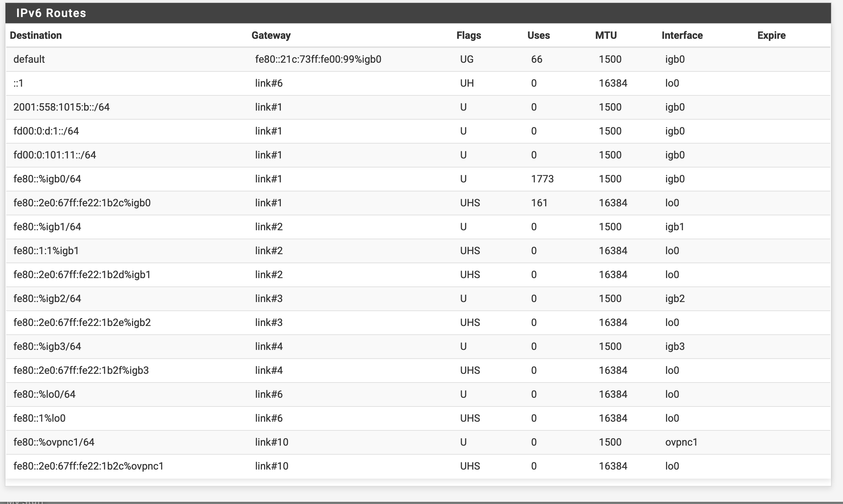Image resolution: width=843 pixels, height=504 pixels.
Task: Select the Destination column header
Action: point(36,35)
